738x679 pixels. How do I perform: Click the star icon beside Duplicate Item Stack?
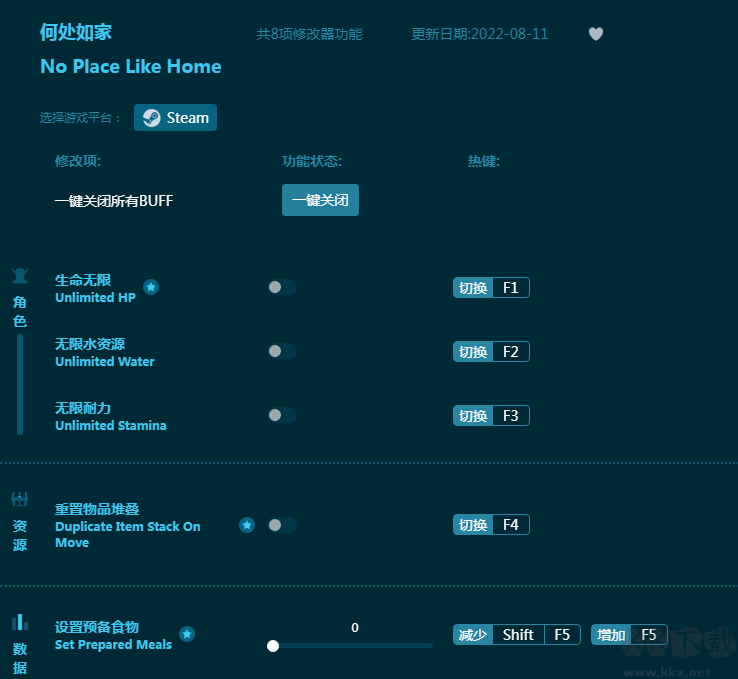[247, 525]
